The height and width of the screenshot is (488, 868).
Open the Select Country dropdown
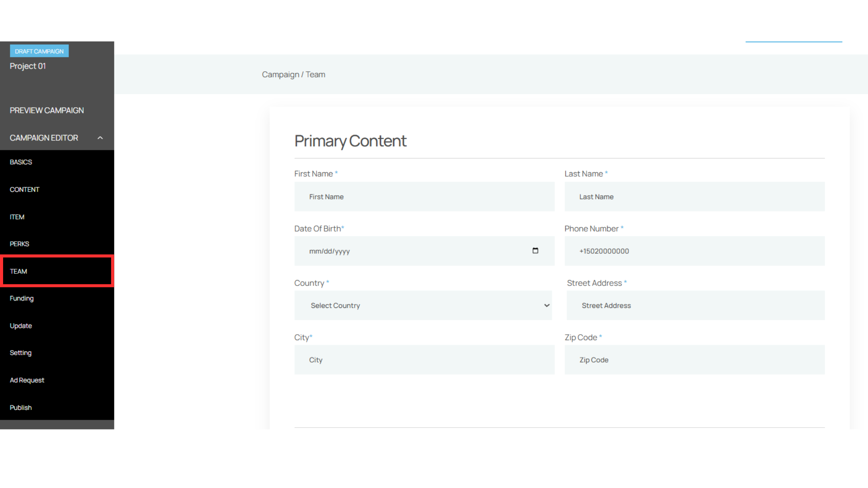[x=423, y=306]
